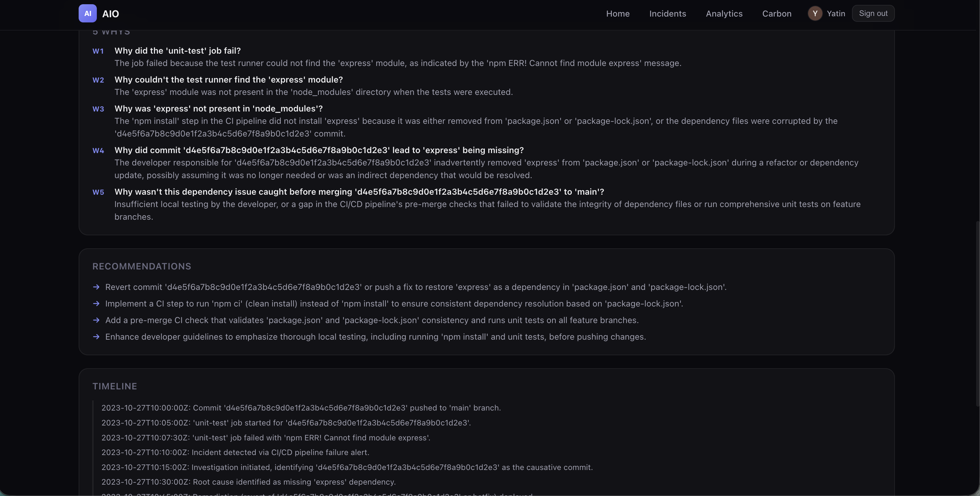This screenshot has width=980, height=496.
Task: Click the W5 marker label
Action: (98, 192)
